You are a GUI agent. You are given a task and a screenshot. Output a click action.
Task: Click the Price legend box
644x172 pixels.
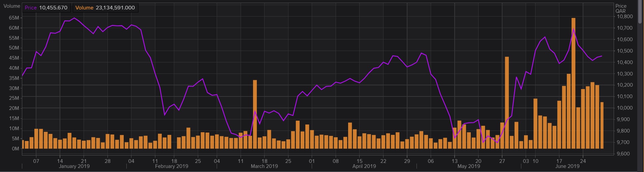coord(46,8)
